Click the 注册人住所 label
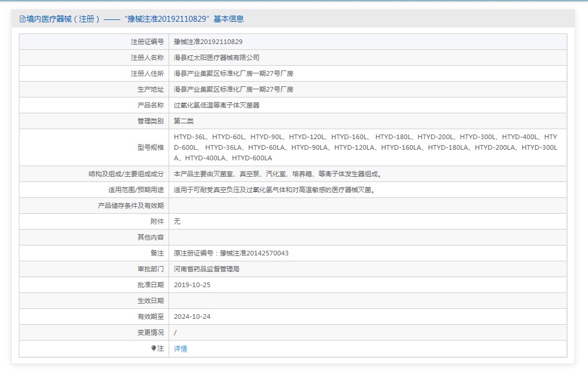Image resolution: width=588 pixels, height=377 pixels. pyautogui.click(x=147, y=73)
